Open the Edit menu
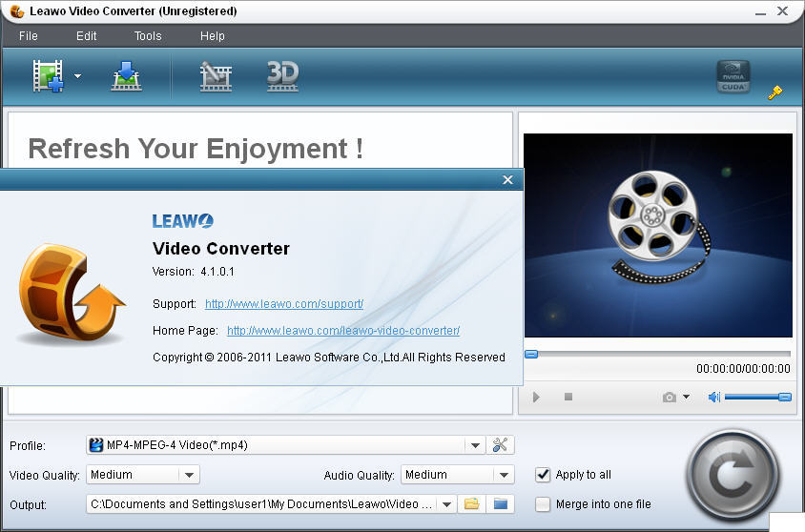Viewport: 805px width, 532px height. tap(86, 36)
